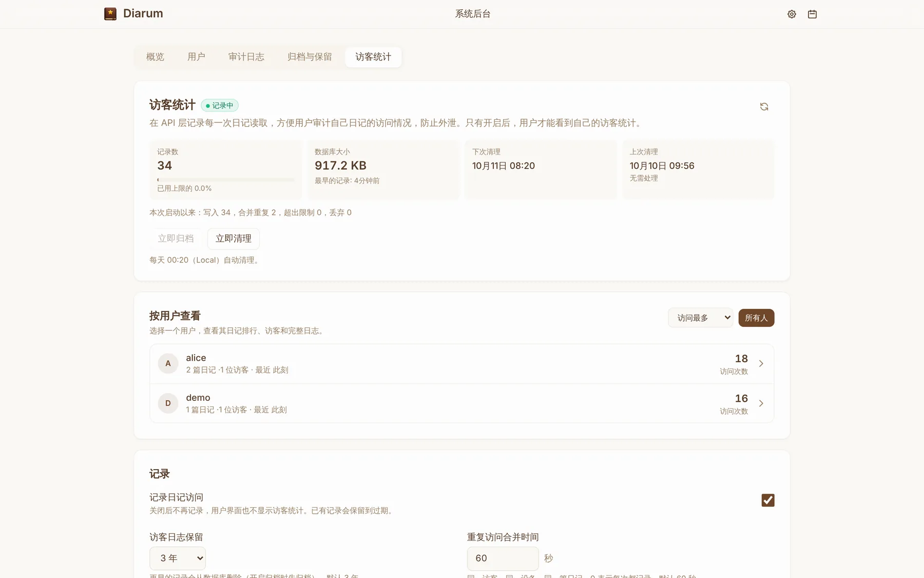Image resolution: width=924 pixels, height=578 pixels.
Task: Select the 访客统计 tab
Action: [373, 57]
